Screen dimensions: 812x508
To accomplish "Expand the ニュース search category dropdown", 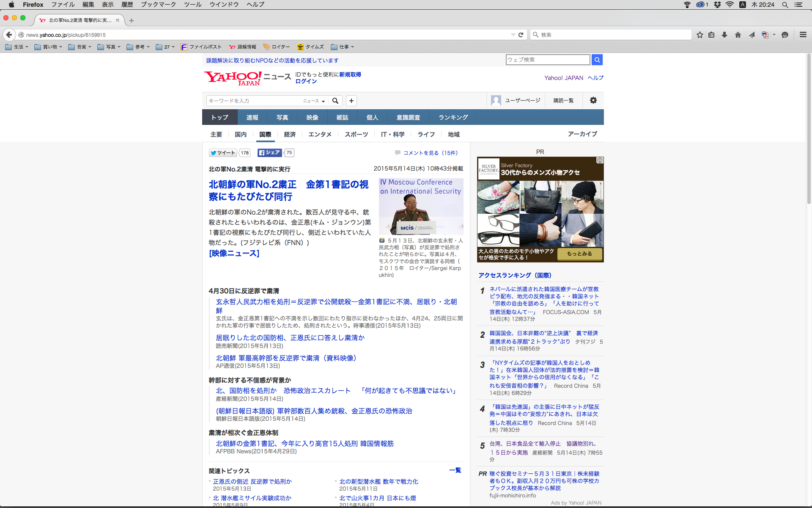I will [314, 101].
